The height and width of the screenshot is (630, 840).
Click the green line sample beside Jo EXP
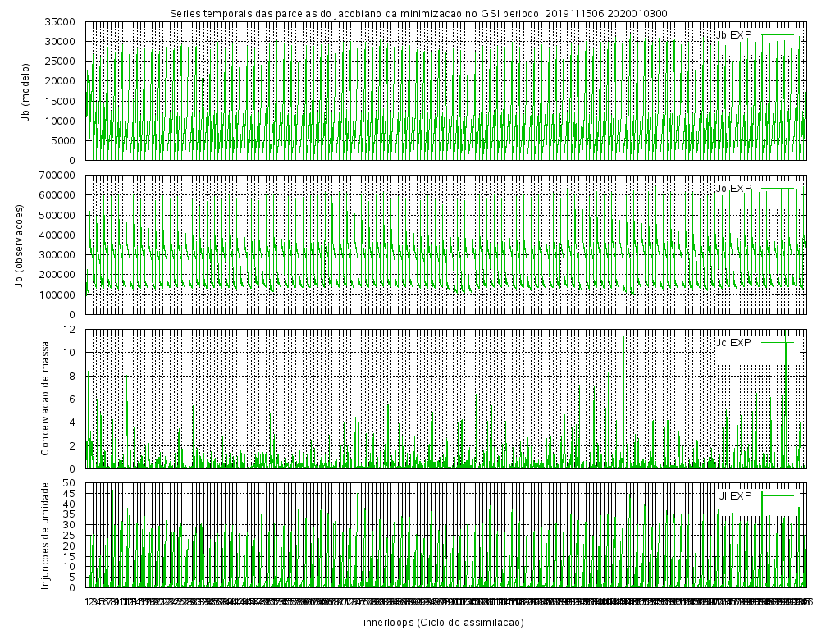[x=778, y=189]
